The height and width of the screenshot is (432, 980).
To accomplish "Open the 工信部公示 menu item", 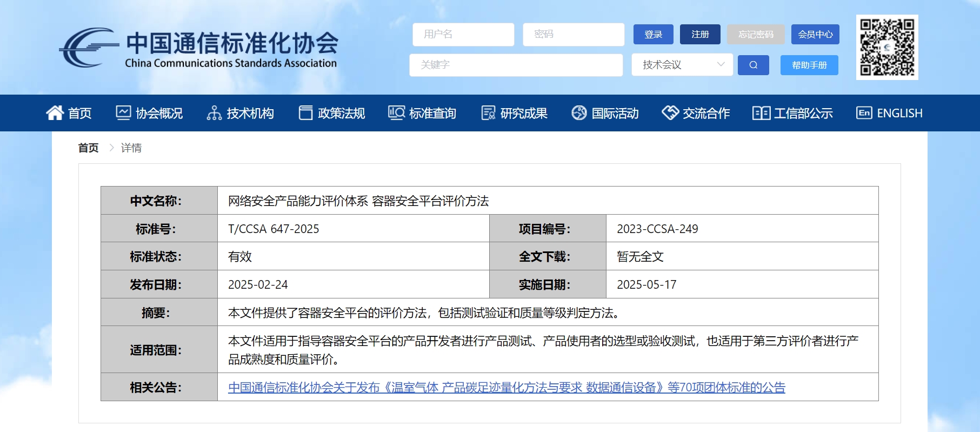I will pos(792,113).
